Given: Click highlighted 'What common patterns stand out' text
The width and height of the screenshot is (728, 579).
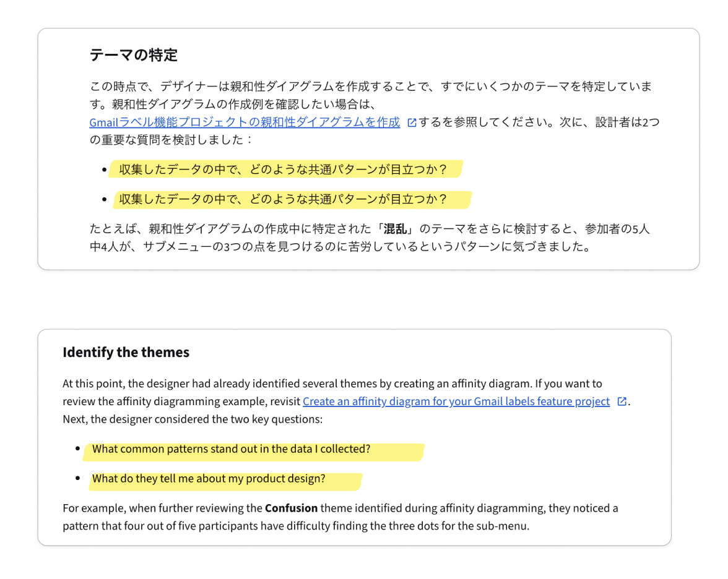Looking at the screenshot, I should coord(231,449).
